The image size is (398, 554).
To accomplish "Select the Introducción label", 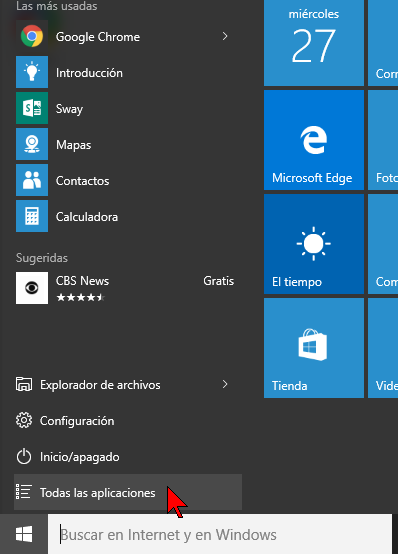I will point(89,73).
